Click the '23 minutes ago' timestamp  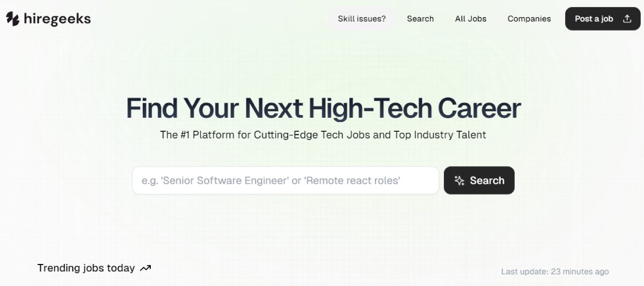580,271
